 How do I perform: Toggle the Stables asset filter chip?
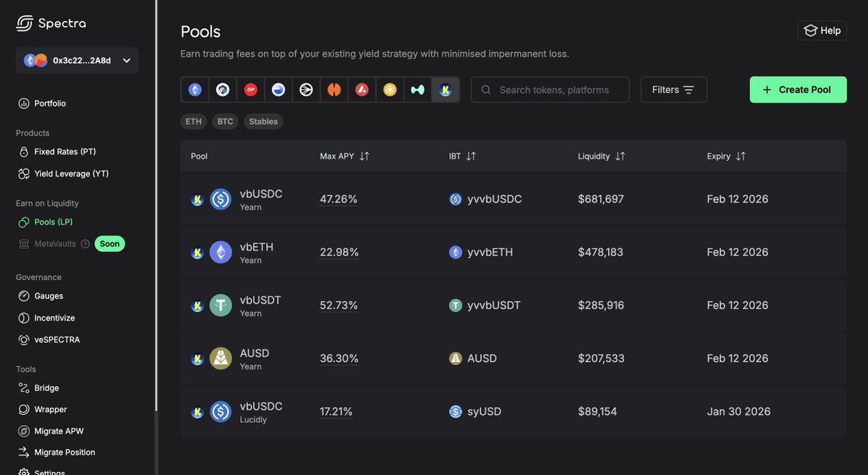coord(263,122)
